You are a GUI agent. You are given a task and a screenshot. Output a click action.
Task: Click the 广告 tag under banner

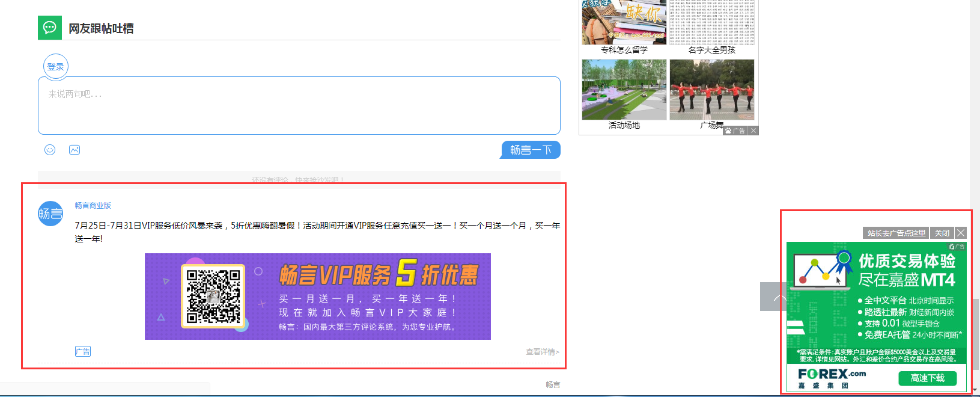(83, 351)
